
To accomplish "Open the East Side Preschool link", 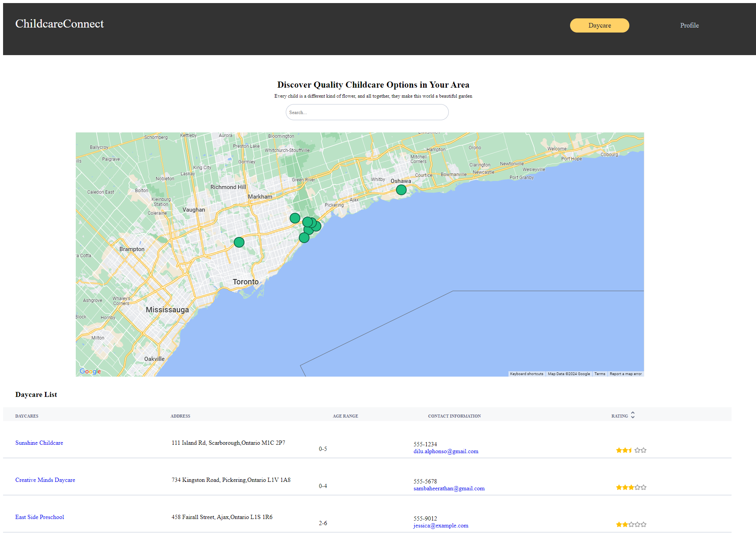I will click(39, 517).
